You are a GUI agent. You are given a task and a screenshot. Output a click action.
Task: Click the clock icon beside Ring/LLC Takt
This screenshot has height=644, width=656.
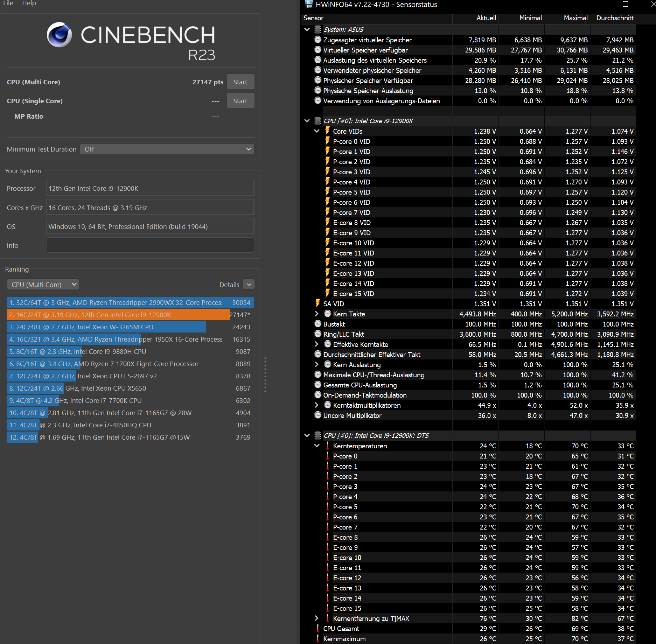pos(318,334)
